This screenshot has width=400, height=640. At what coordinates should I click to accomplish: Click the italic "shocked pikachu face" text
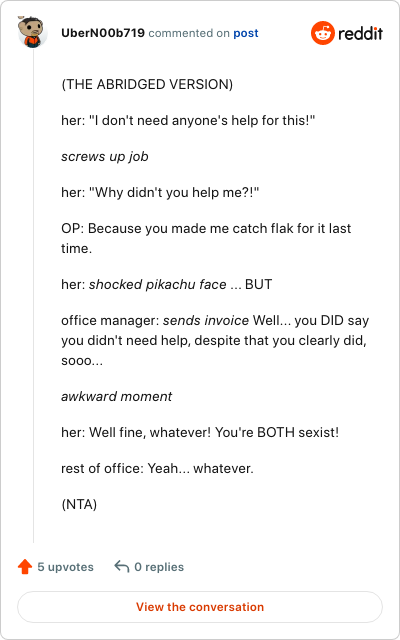click(158, 284)
